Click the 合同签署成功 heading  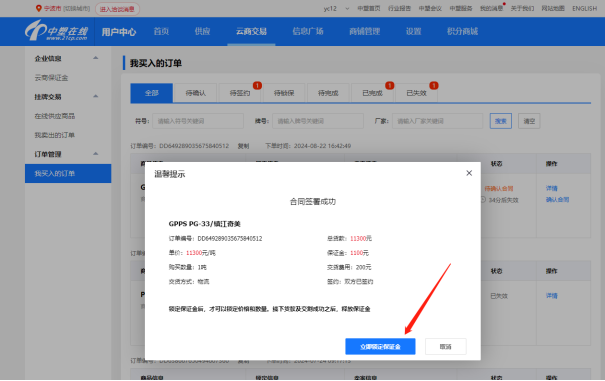tap(313, 202)
